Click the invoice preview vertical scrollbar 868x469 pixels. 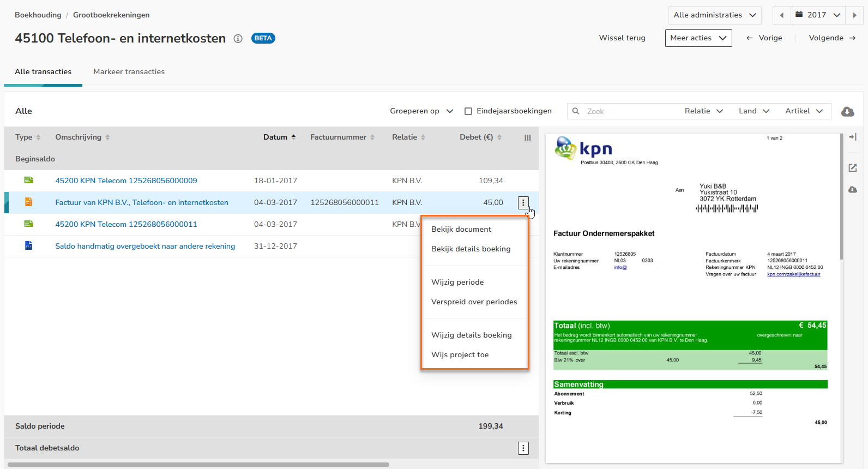[x=841, y=196]
